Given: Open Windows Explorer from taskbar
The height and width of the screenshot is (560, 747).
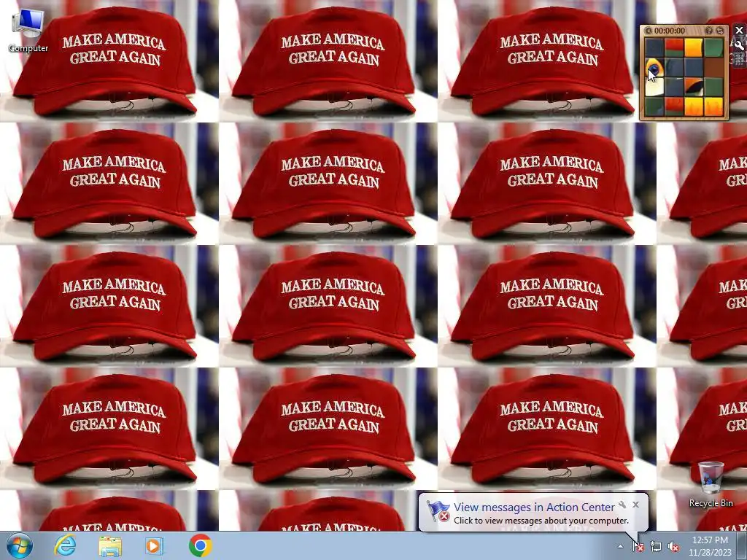Looking at the screenshot, I should pos(110,545).
